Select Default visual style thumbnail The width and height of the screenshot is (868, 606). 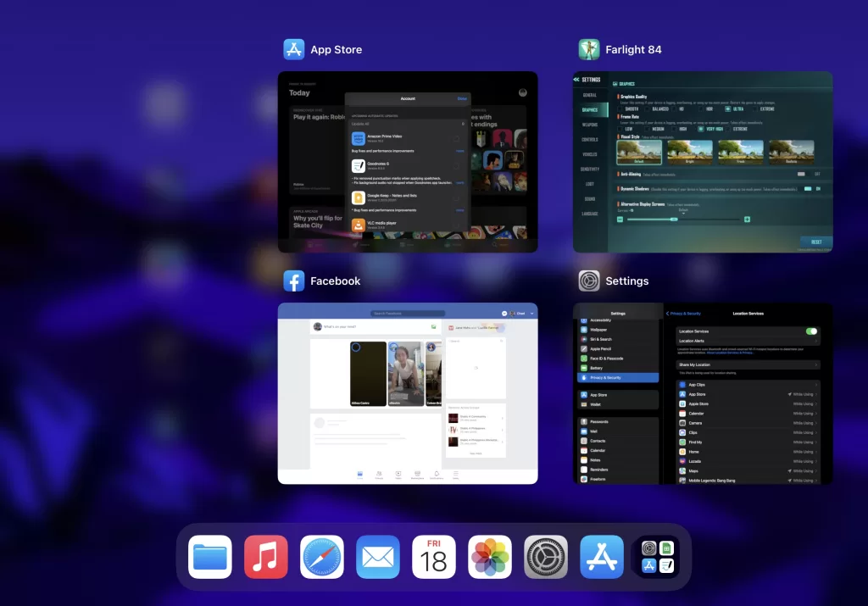639,153
